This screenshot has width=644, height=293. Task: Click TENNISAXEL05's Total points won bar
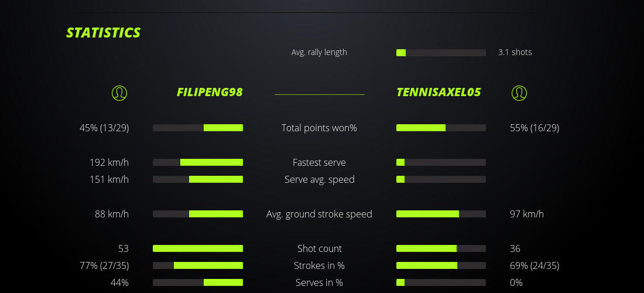pos(441,128)
